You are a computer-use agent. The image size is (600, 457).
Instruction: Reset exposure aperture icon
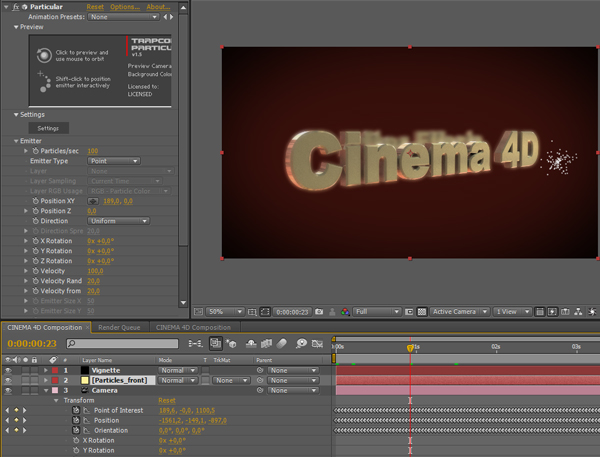[592, 312]
